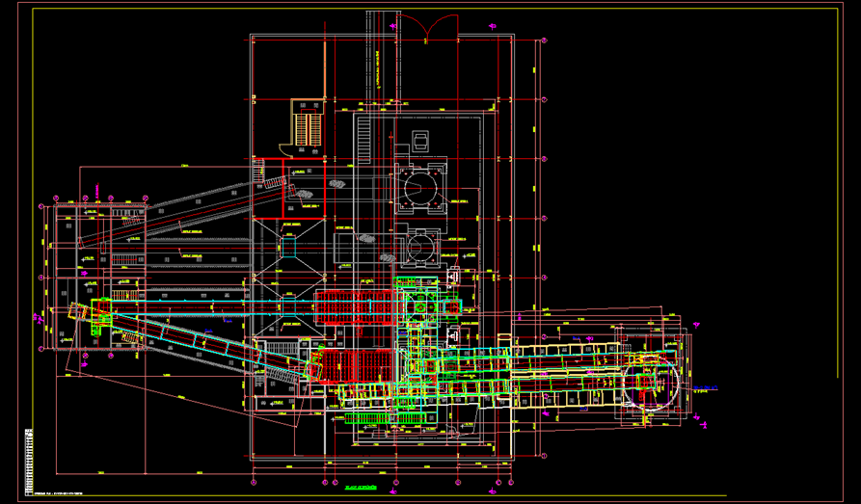Click the staircase symbol in the upper building

[x=308, y=127]
